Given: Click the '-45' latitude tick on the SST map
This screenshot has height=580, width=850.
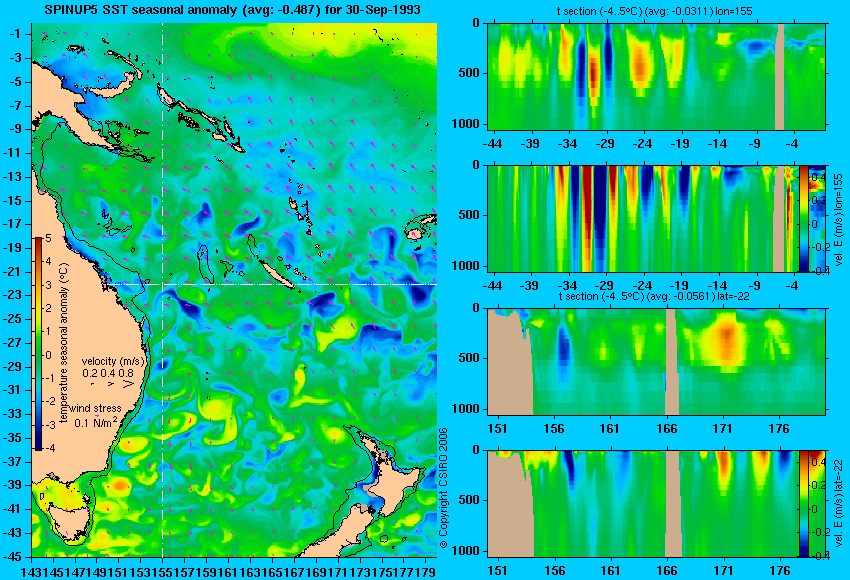Looking at the screenshot, I should [14, 557].
